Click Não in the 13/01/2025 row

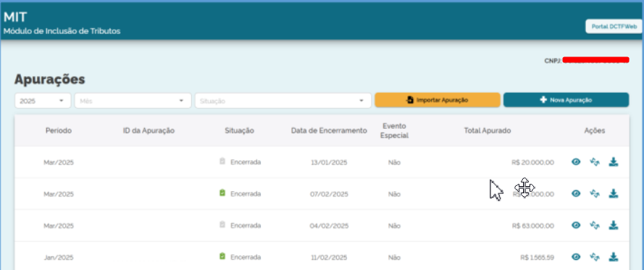pyautogui.click(x=394, y=162)
